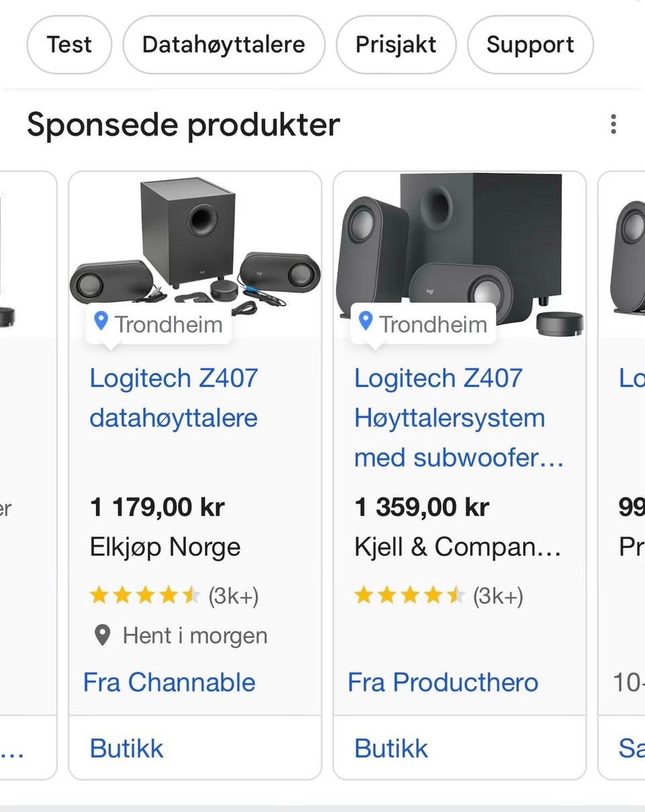Tap the star rating under Kjell & Company
This screenshot has height=812, width=645.
click(x=409, y=595)
